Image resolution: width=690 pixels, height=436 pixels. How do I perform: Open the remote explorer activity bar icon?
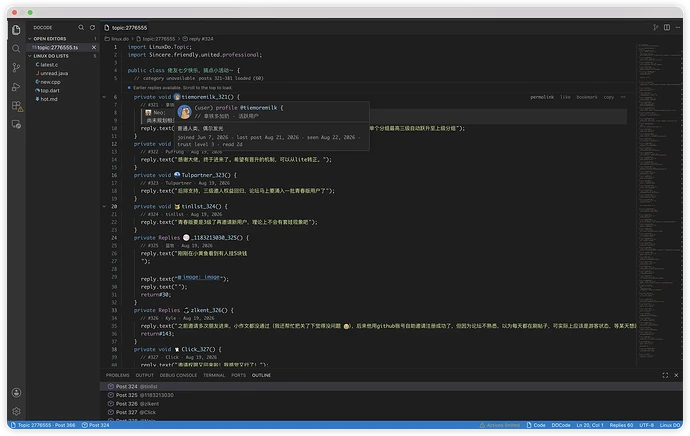click(x=16, y=125)
